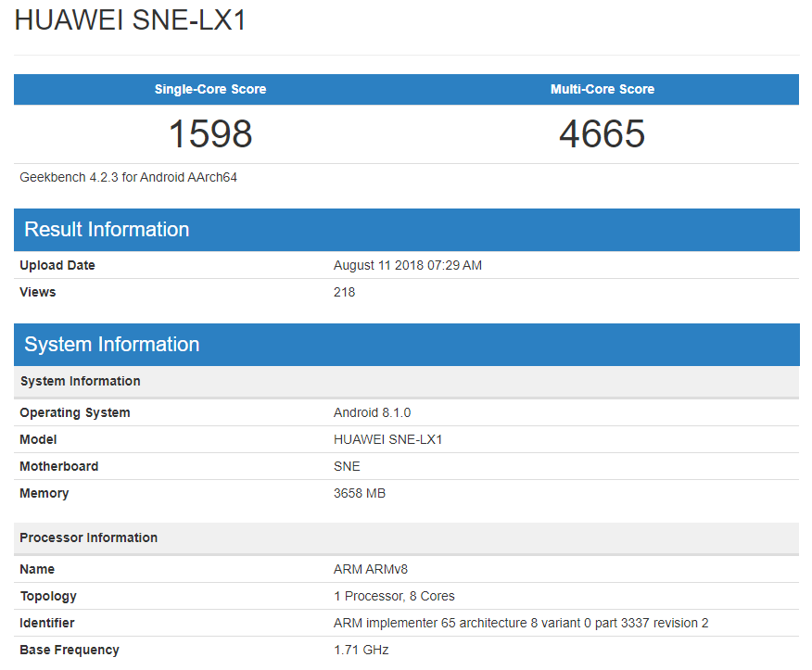Click the processor Name value ARM ARMv8
The height and width of the screenshot is (670, 812).
point(371,570)
